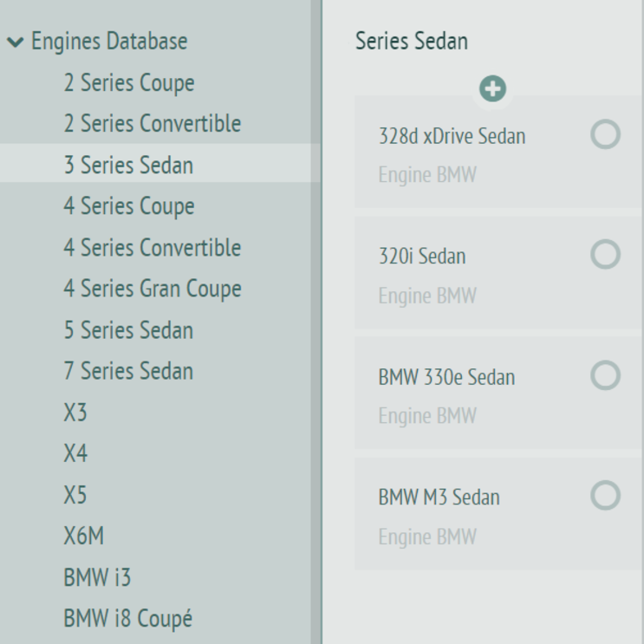Image resolution: width=644 pixels, height=644 pixels.
Task: Open the BMW M3 Sedan card
Action: tap(439, 498)
